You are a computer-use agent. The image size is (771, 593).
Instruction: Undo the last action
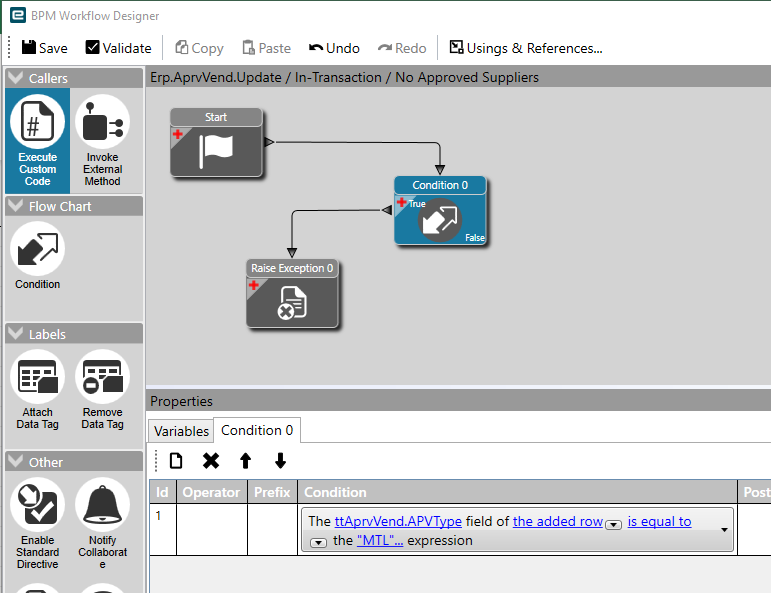point(334,48)
